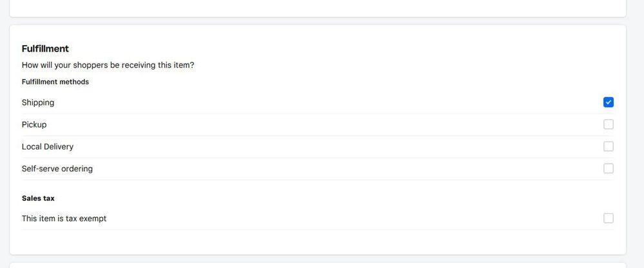Mark this item as tax exempt checkbox
This screenshot has width=644, height=268.
click(x=609, y=218)
